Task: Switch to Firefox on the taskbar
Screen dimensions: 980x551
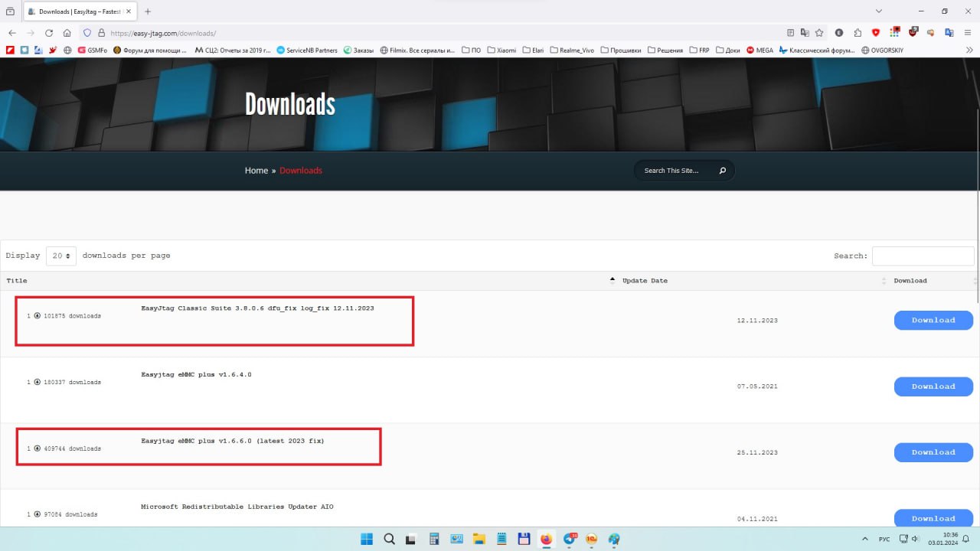Action: (x=546, y=539)
